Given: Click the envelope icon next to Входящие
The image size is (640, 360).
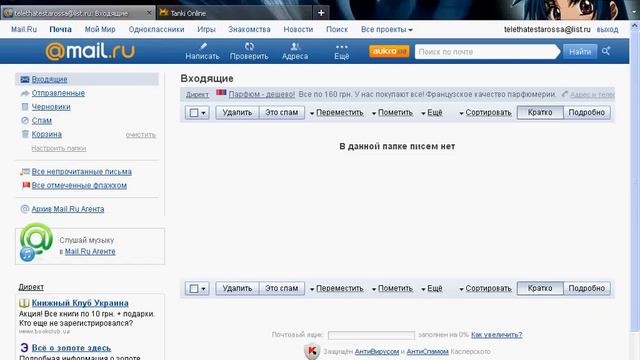Looking at the screenshot, I should [x=25, y=79].
